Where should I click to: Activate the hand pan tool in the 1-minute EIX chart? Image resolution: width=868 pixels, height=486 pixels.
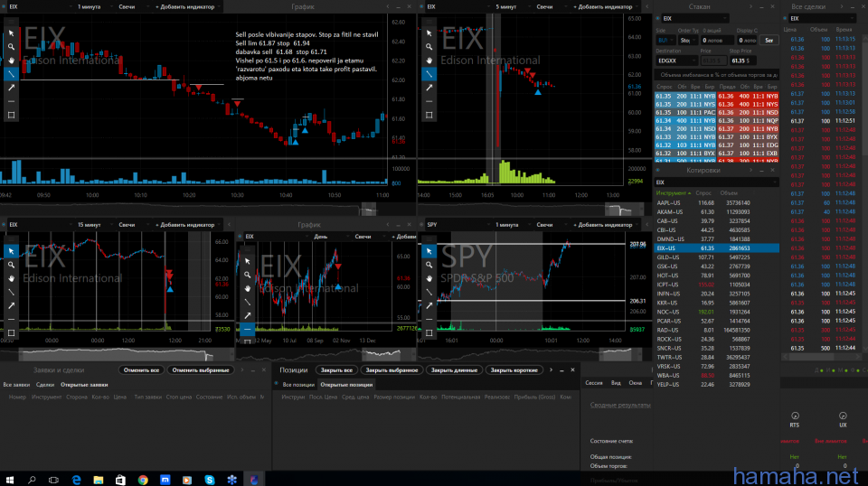point(11,61)
